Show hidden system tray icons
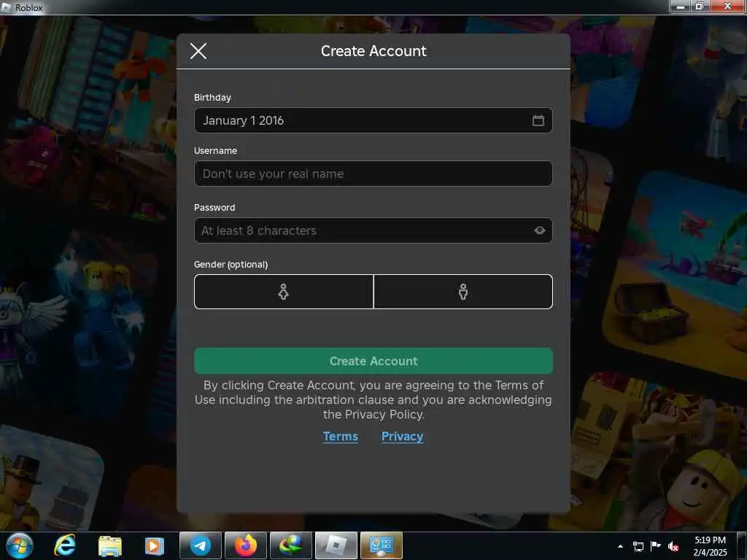This screenshot has height=560, width=747. 620,546
